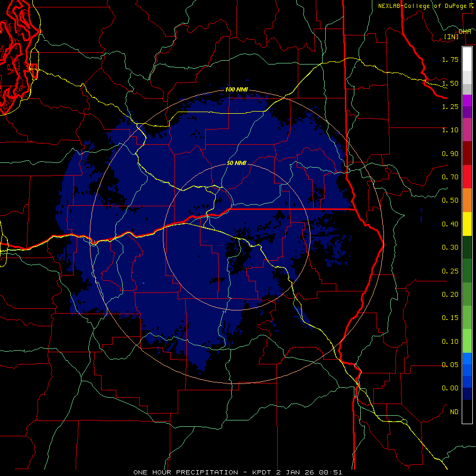
Task: Select the 0.30 legend value
Action: pos(450,248)
